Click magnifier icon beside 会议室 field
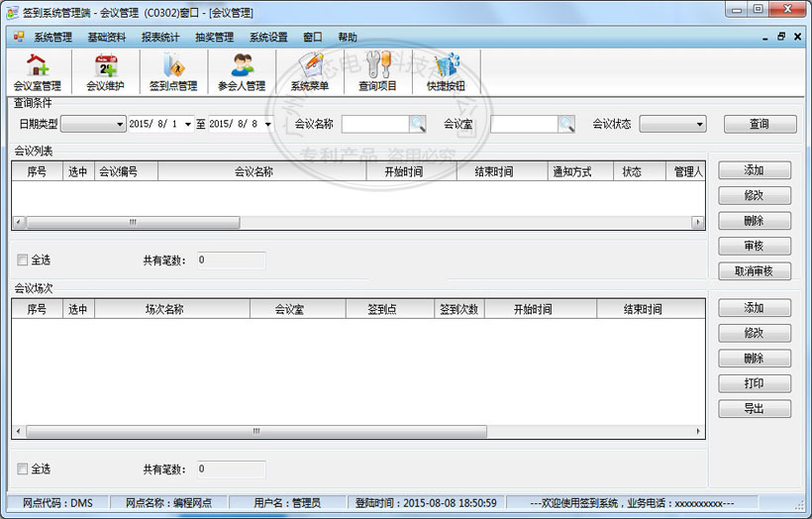Image resolution: width=812 pixels, height=519 pixels. (566, 124)
